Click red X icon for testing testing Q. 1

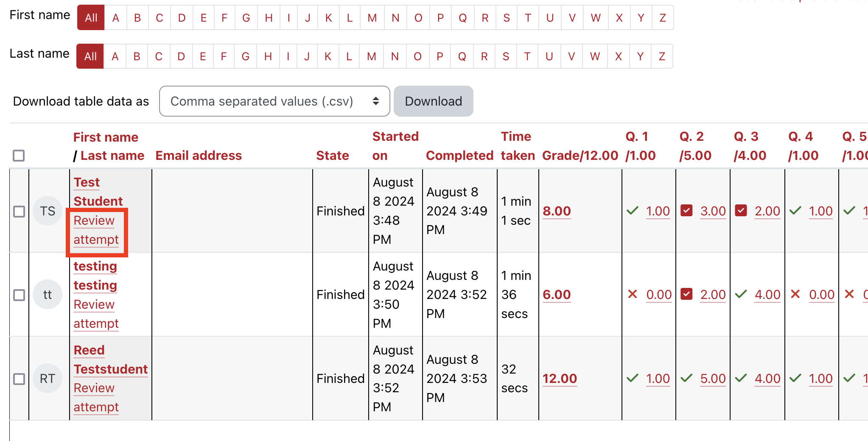[x=632, y=294]
